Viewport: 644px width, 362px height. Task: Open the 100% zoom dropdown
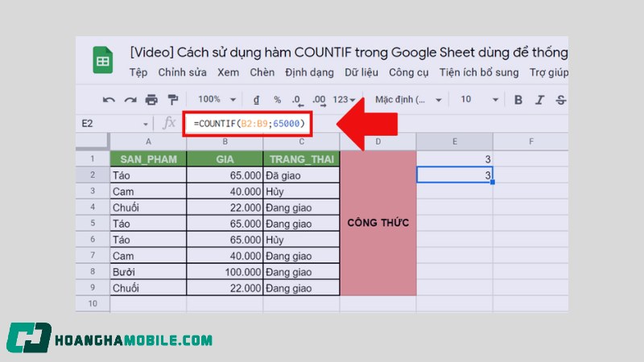pos(217,99)
